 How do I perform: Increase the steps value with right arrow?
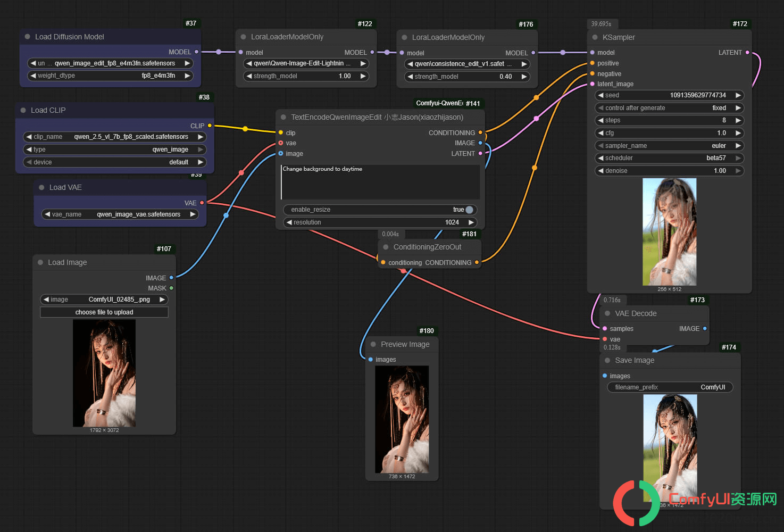738,120
